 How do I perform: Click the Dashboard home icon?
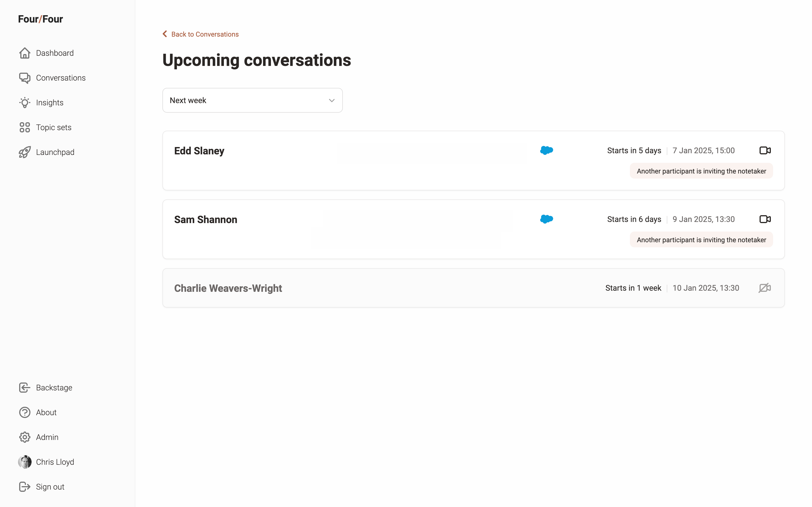[25, 53]
